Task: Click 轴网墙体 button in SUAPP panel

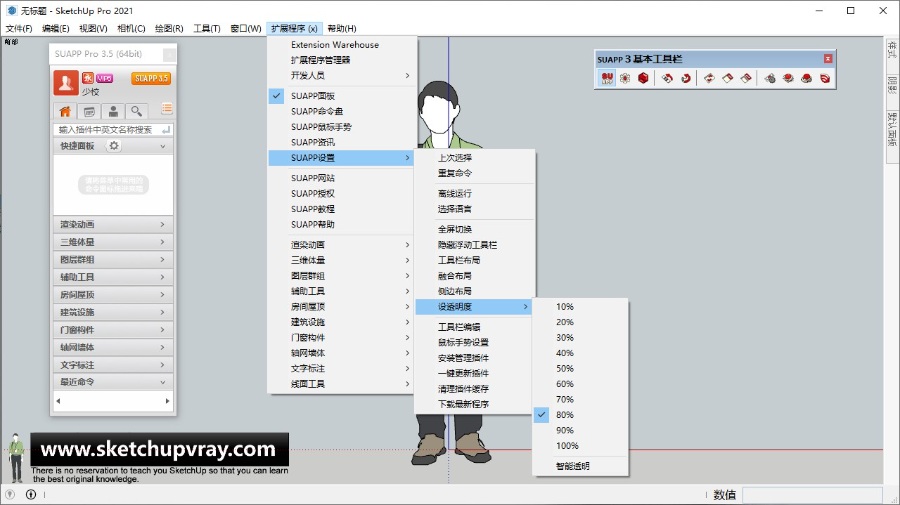Action: (x=113, y=347)
